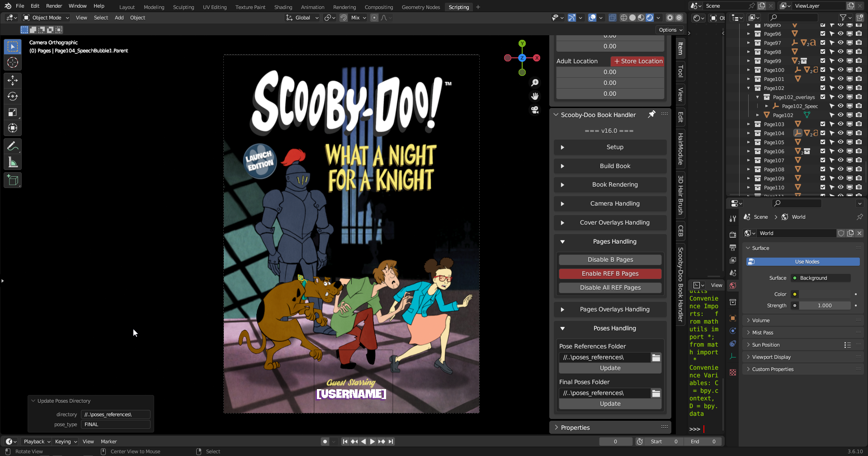Select the Measure tool
868x456 pixels.
coord(13,162)
